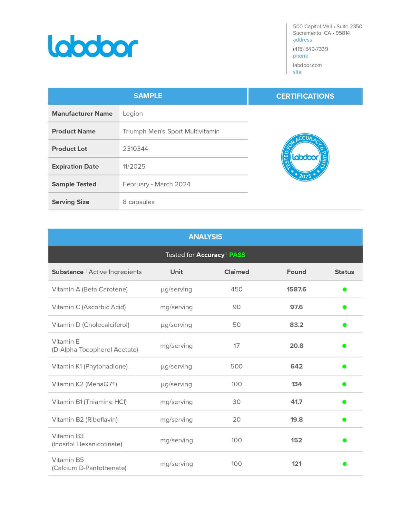Click the Tested for Accuracy & Purity 2025 badge
411x532 pixels.
[305, 157]
